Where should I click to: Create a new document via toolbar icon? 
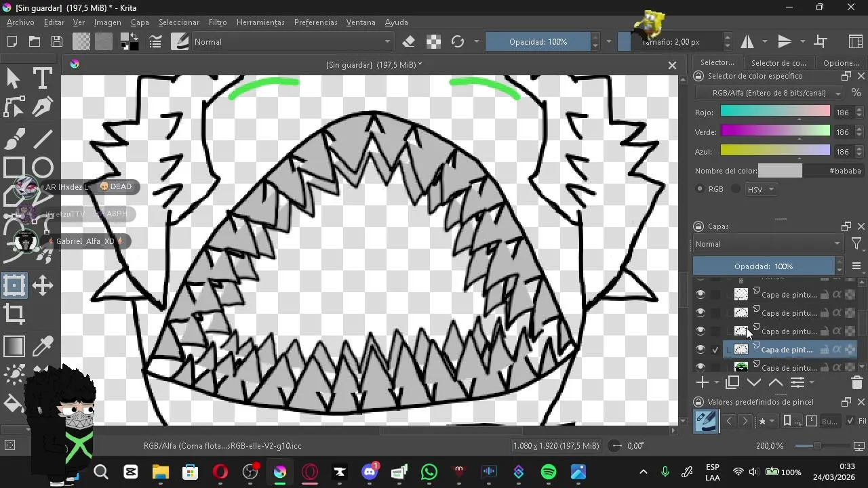pyautogui.click(x=12, y=41)
